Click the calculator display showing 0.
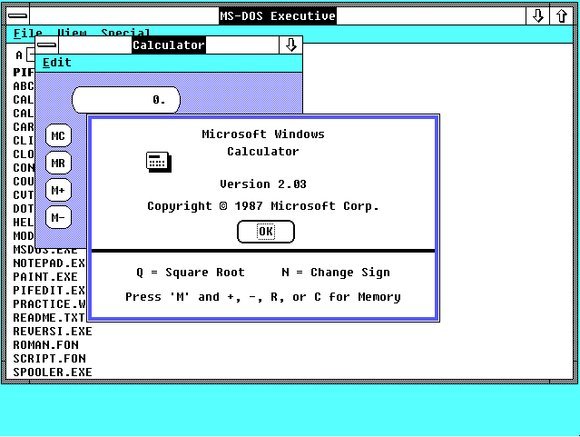This screenshot has height=437, width=580. coord(126,100)
